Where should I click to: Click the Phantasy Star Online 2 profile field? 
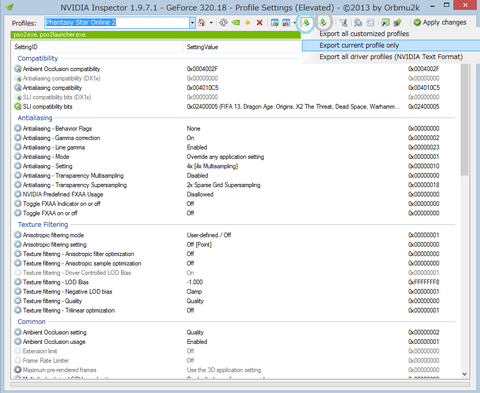(x=117, y=23)
